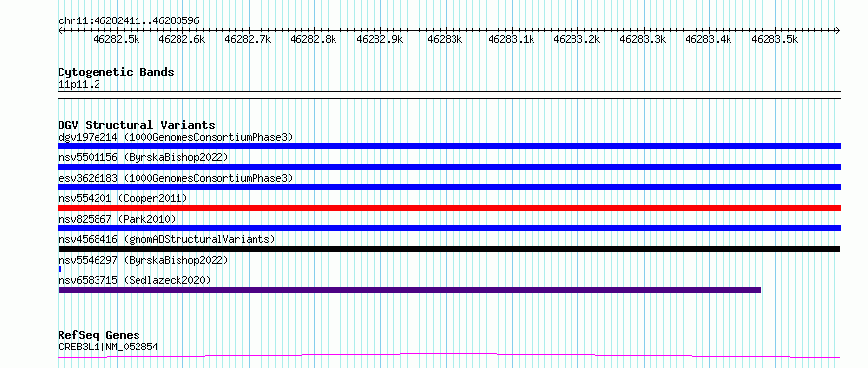
Task: Click the tiny blue mark for nsv5546297
Action: [60, 269]
